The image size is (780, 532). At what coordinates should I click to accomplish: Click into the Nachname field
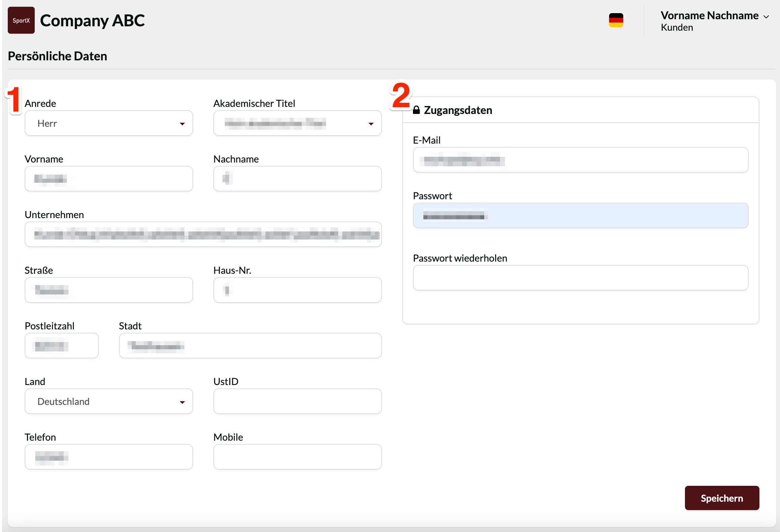(297, 179)
